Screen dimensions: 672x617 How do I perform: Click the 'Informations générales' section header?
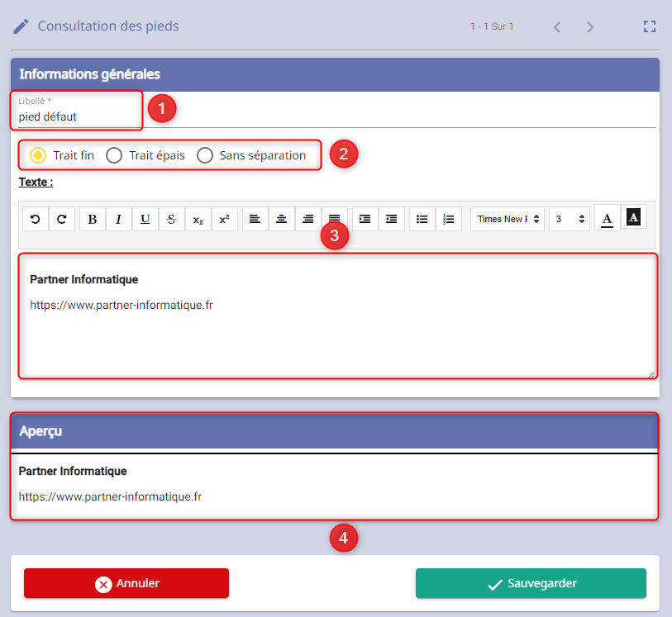click(335, 74)
